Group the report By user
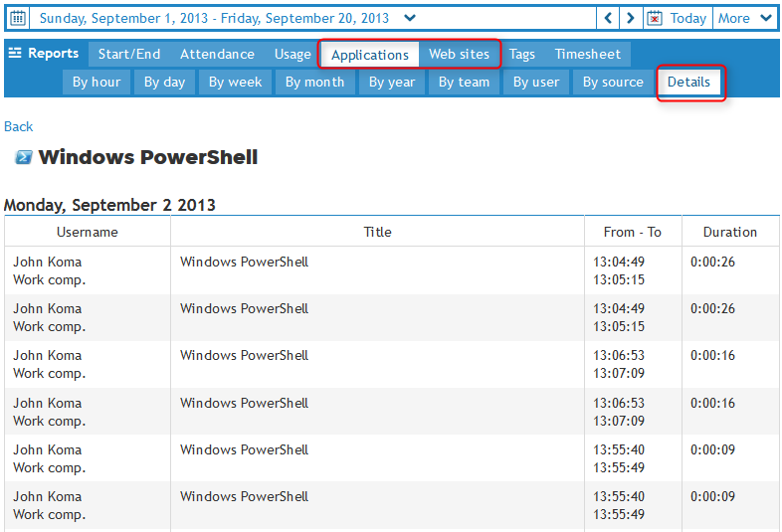The image size is (782, 532). (536, 82)
